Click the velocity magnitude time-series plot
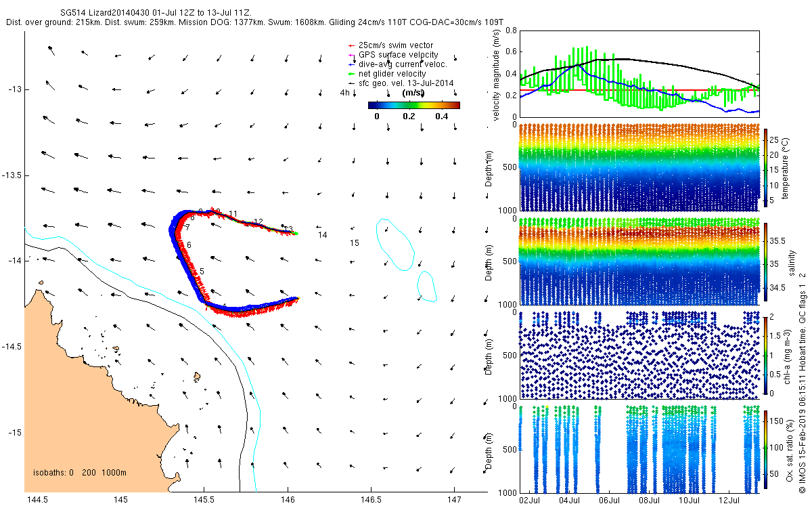This screenshot has width=812, height=508. pos(639,73)
